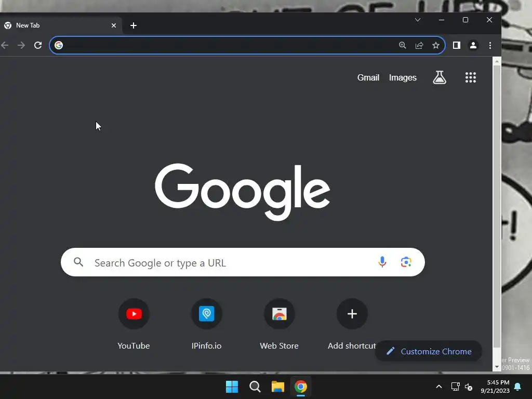
Task: Expand the tab search chevron
Action: pyautogui.click(x=418, y=20)
